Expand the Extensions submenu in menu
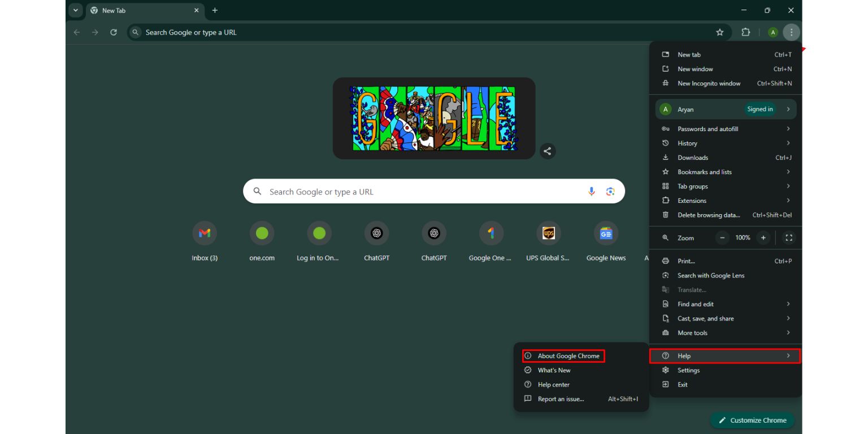 tap(726, 201)
